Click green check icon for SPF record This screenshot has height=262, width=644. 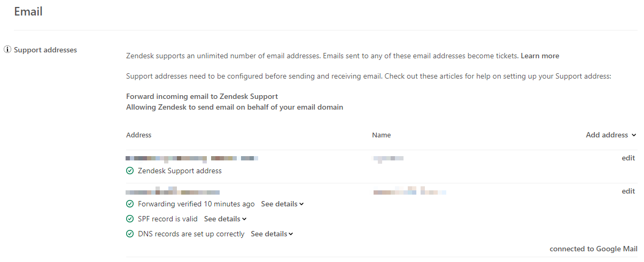(130, 219)
